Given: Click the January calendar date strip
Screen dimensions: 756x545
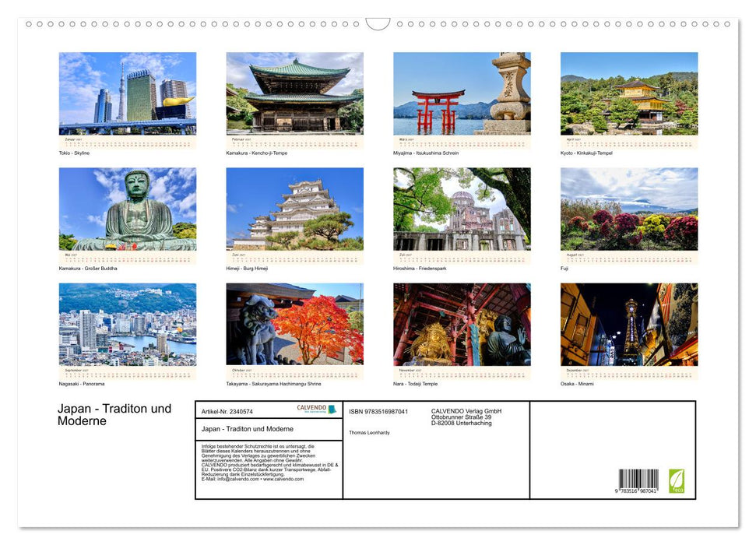Looking at the screenshot, I should (127, 142).
